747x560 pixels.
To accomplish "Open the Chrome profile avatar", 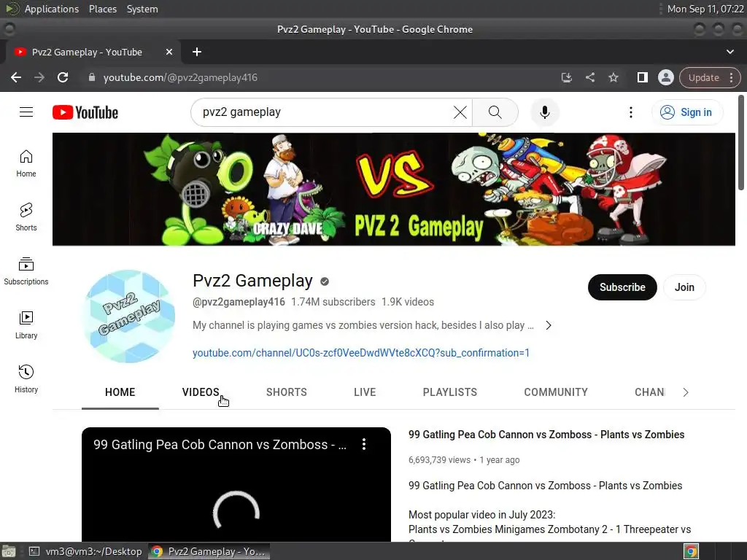I will [x=665, y=77].
